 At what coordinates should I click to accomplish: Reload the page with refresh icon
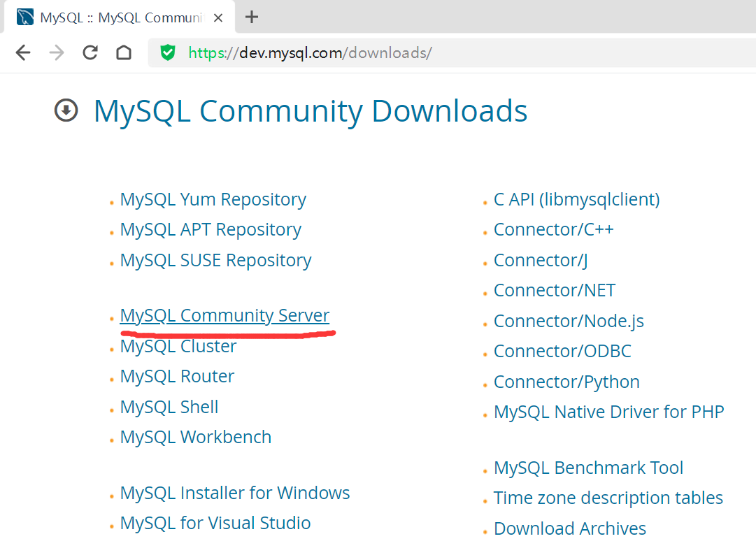click(90, 52)
